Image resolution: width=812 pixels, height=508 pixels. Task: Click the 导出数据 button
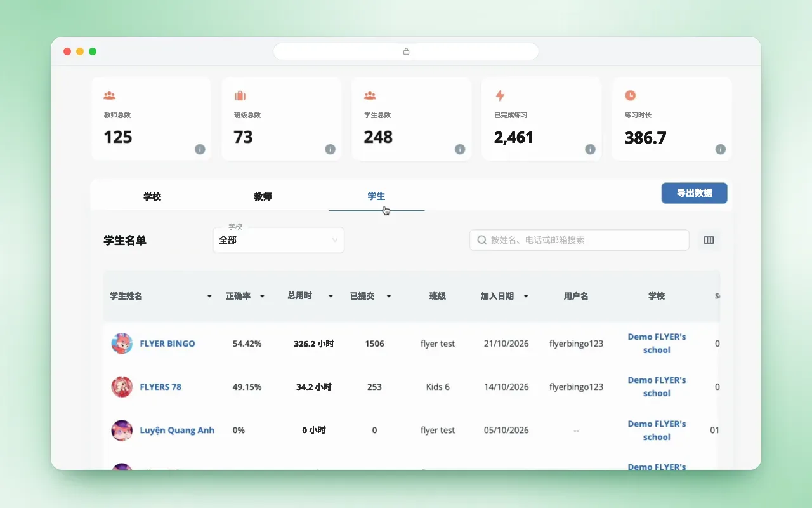[x=694, y=193]
